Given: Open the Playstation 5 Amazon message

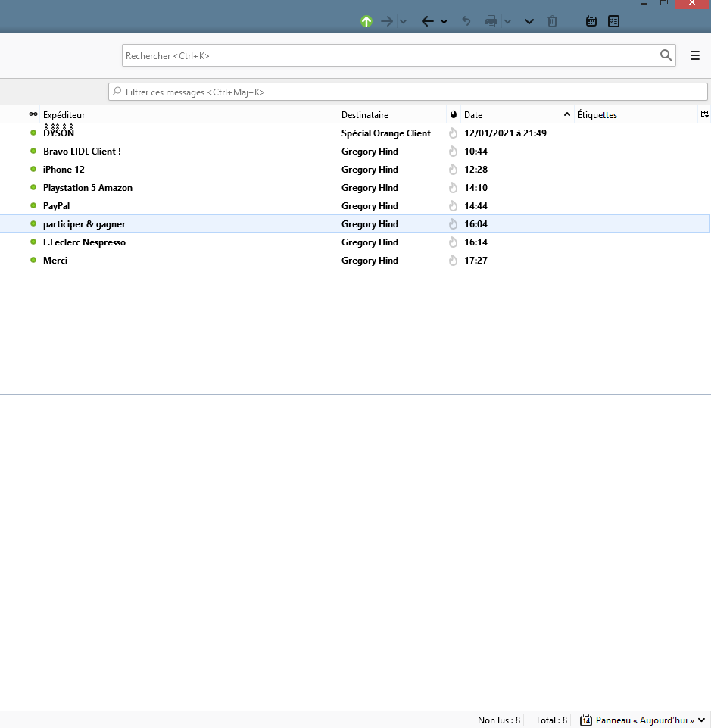Looking at the screenshot, I should point(88,188).
